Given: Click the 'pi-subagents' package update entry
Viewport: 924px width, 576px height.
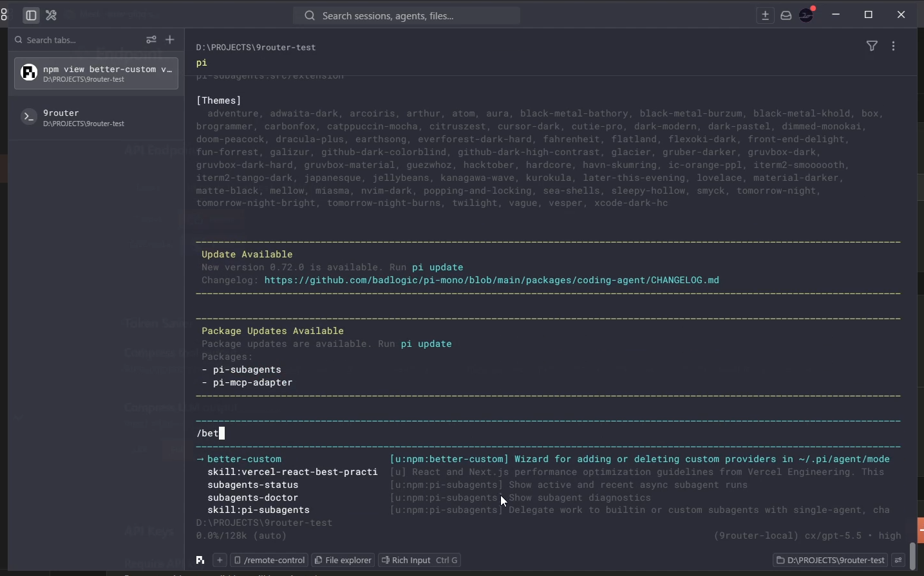Looking at the screenshot, I should (247, 370).
